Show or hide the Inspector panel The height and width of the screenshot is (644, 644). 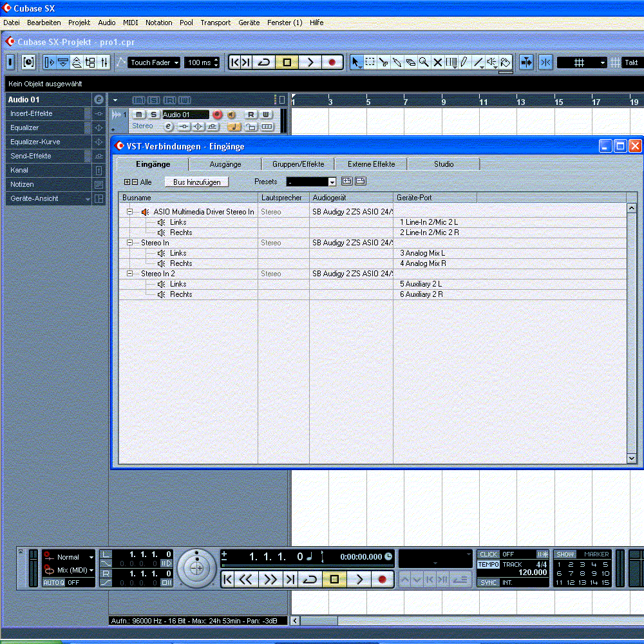tap(50, 62)
